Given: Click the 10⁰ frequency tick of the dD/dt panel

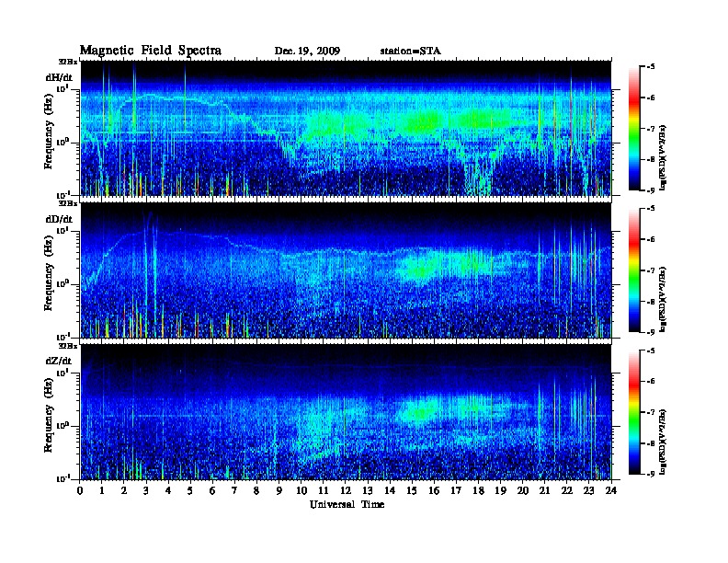Looking at the screenshot, I should click(63, 284).
